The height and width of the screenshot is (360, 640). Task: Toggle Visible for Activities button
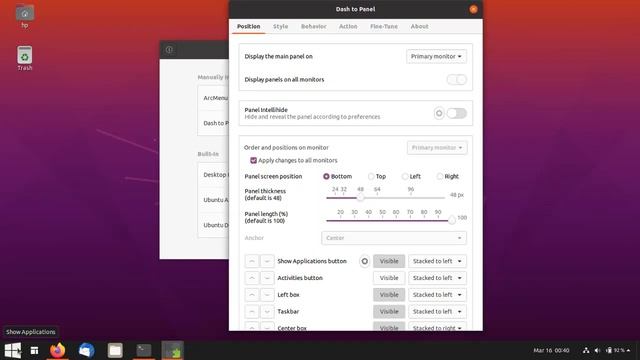pos(389,278)
